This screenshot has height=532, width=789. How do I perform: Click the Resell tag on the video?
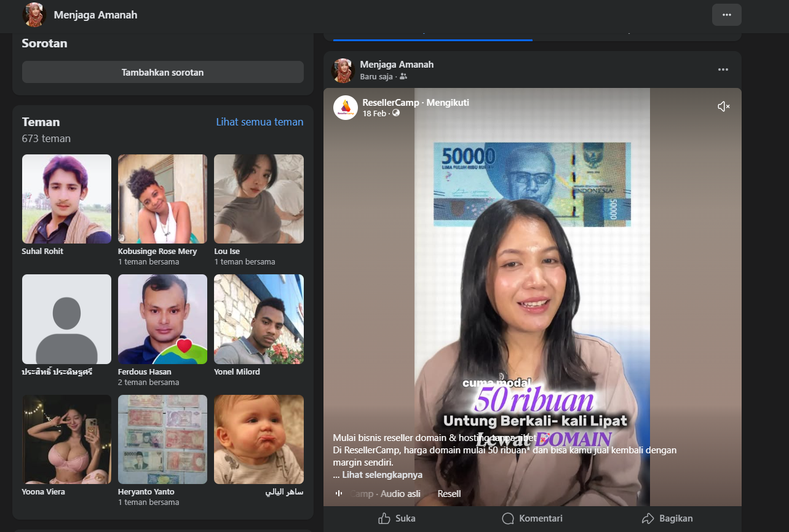(449, 493)
